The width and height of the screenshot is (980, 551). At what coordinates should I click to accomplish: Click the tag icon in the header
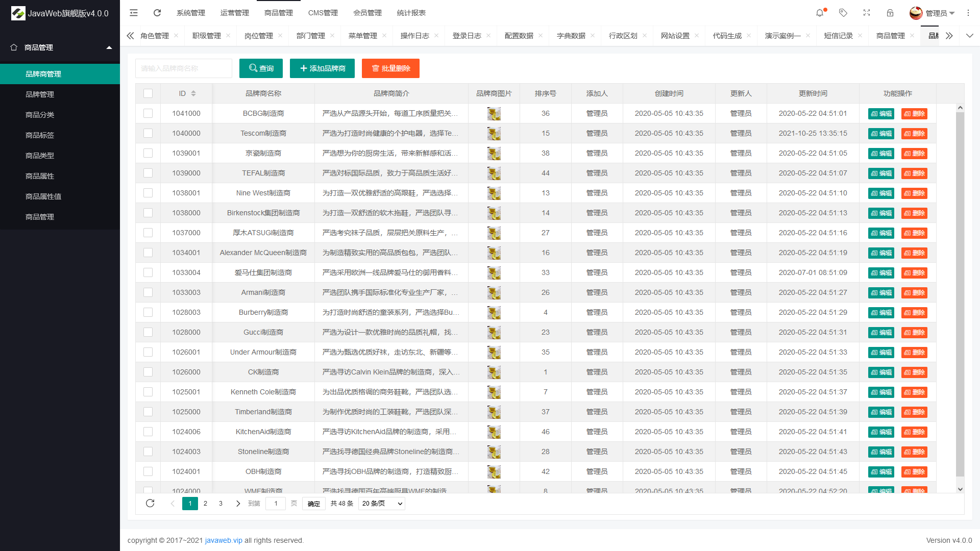tap(843, 13)
